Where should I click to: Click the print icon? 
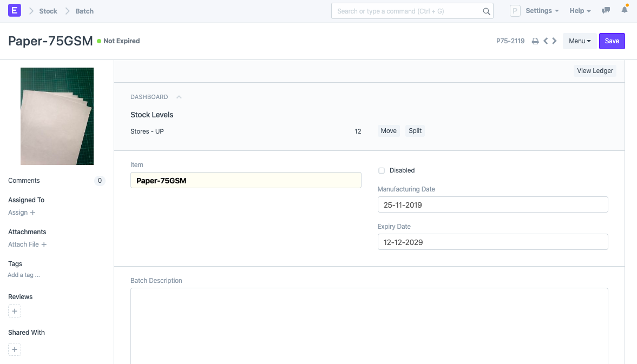pyautogui.click(x=535, y=41)
